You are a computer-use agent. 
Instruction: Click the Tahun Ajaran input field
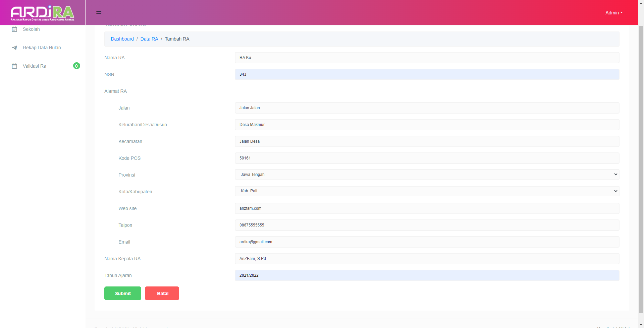(427, 275)
